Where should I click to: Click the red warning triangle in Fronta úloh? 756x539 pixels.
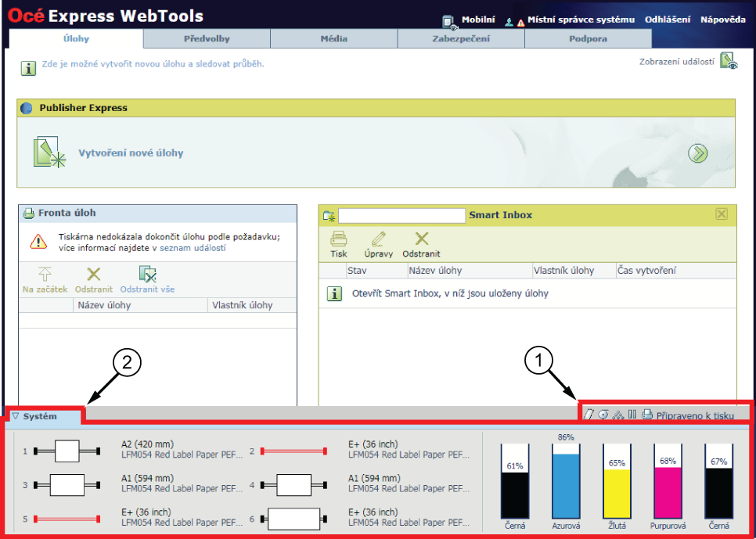click(38, 241)
